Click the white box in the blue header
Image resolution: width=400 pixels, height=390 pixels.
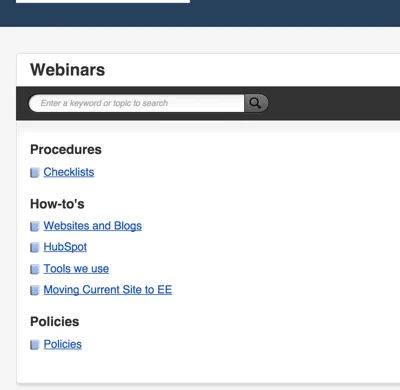(103, 1)
